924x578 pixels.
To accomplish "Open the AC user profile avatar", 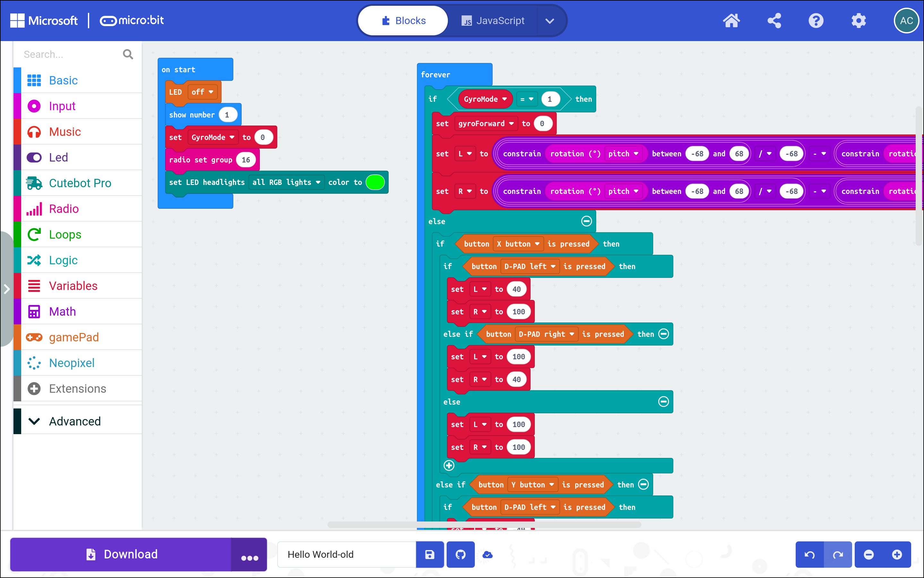I will (906, 21).
